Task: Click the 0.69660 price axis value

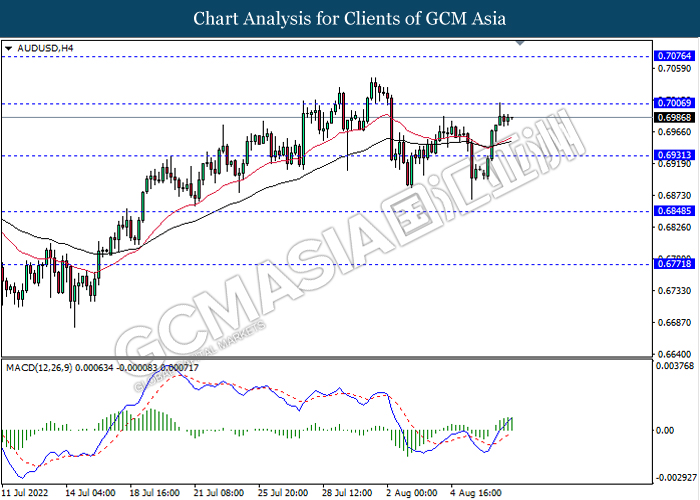Action: [x=675, y=132]
